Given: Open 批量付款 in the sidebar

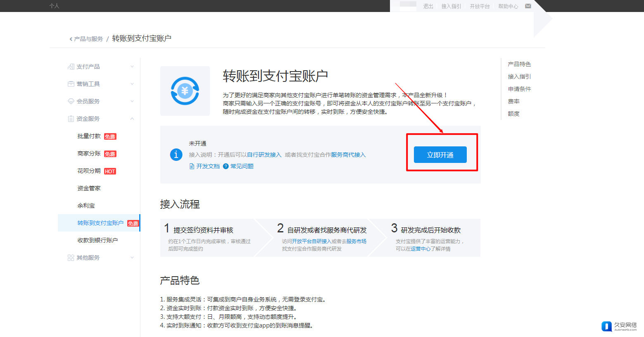Looking at the screenshot, I should click(89, 136).
